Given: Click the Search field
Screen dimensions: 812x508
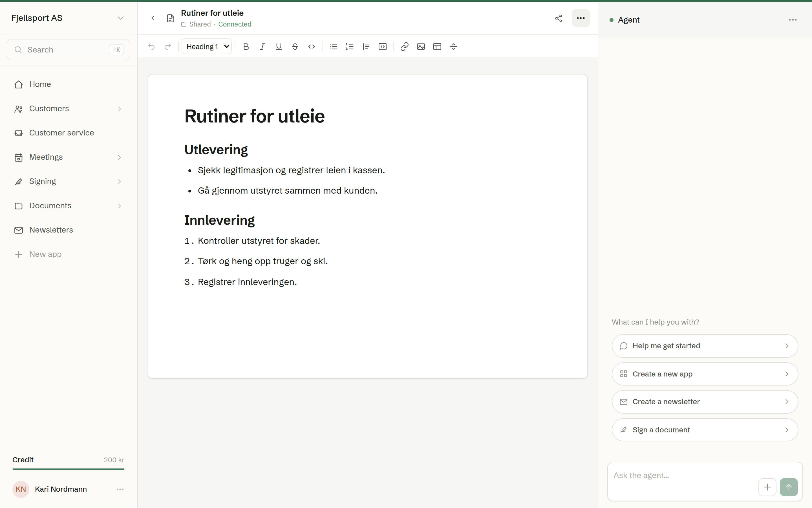Looking at the screenshot, I should click(69, 50).
